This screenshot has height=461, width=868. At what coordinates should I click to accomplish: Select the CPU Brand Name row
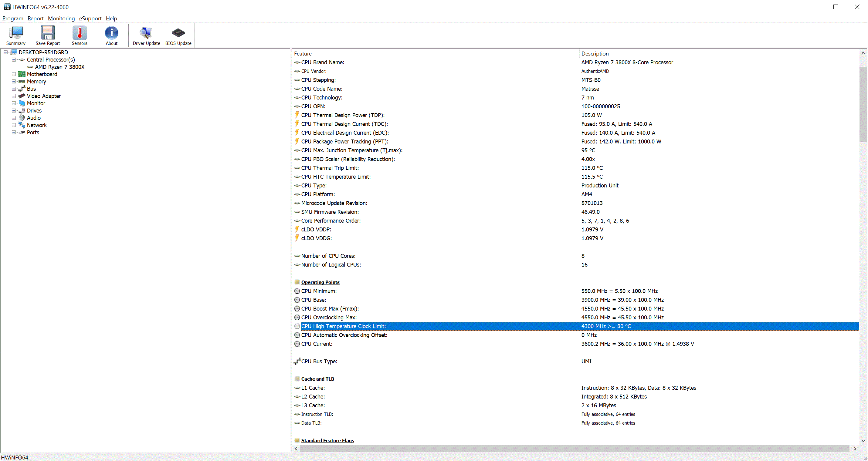click(x=576, y=62)
